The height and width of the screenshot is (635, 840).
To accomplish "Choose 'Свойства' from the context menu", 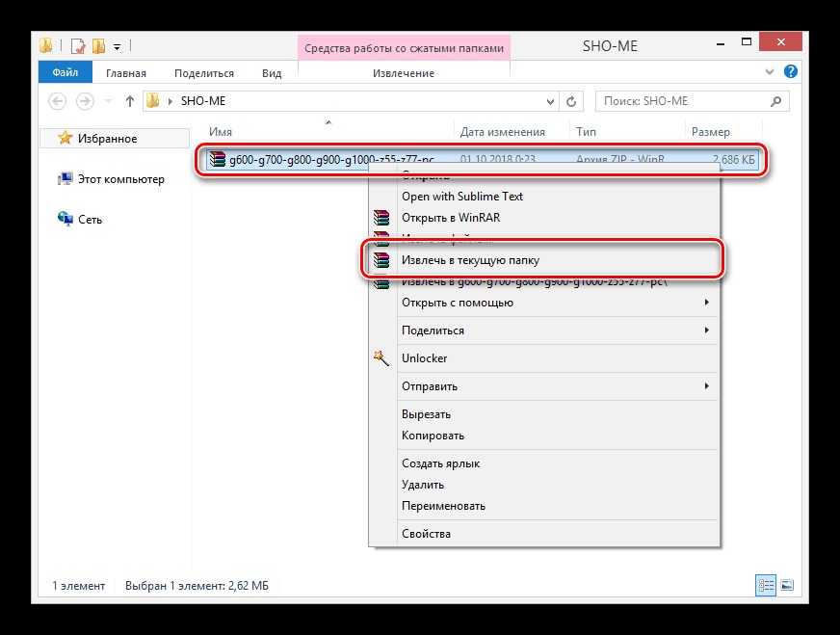I will (x=426, y=534).
